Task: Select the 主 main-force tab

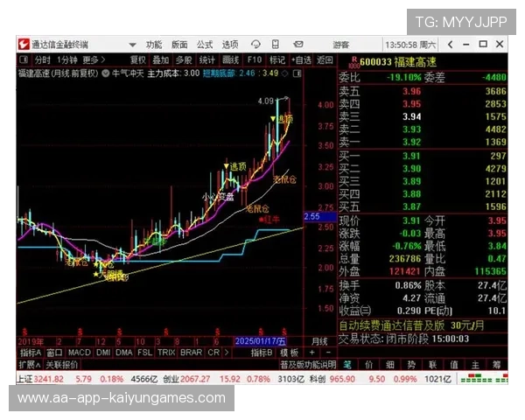Action: [x=475, y=365]
